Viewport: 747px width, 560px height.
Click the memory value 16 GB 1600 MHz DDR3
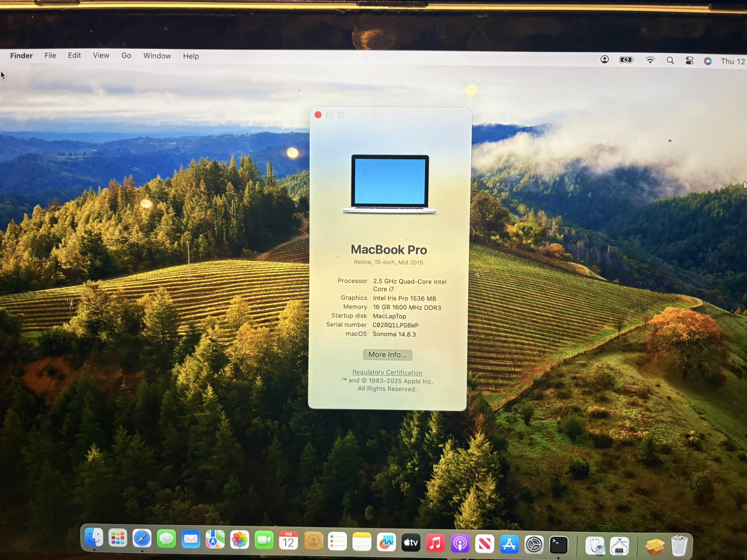[407, 308]
